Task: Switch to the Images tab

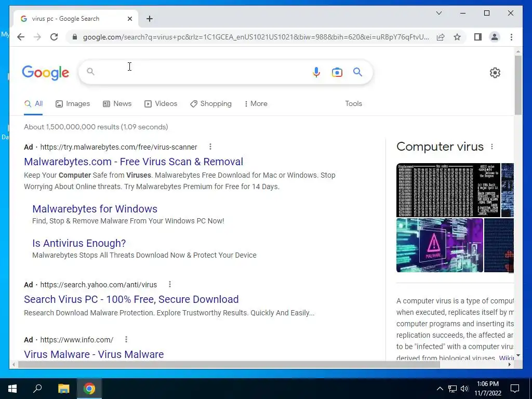Action: pyautogui.click(x=73, y=103)
